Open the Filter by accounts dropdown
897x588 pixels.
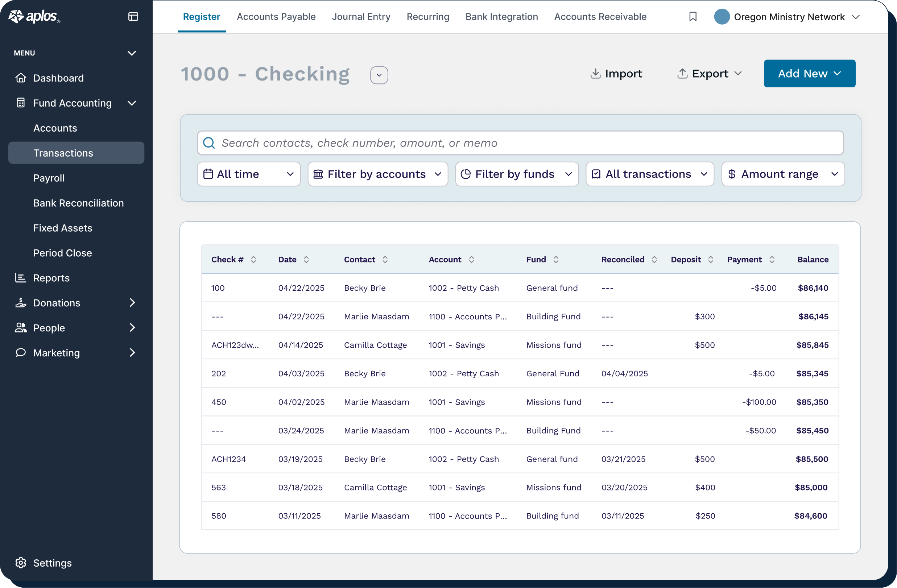tap(378, 174)
